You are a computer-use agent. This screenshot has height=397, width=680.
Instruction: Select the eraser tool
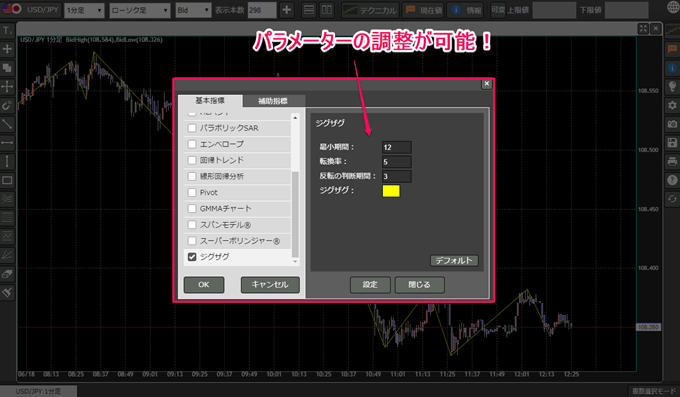pos(7,274)
